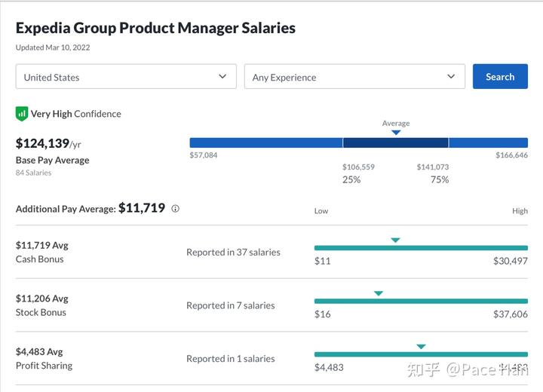Click the $11 Cash Bonus low value

pos(323,261)
